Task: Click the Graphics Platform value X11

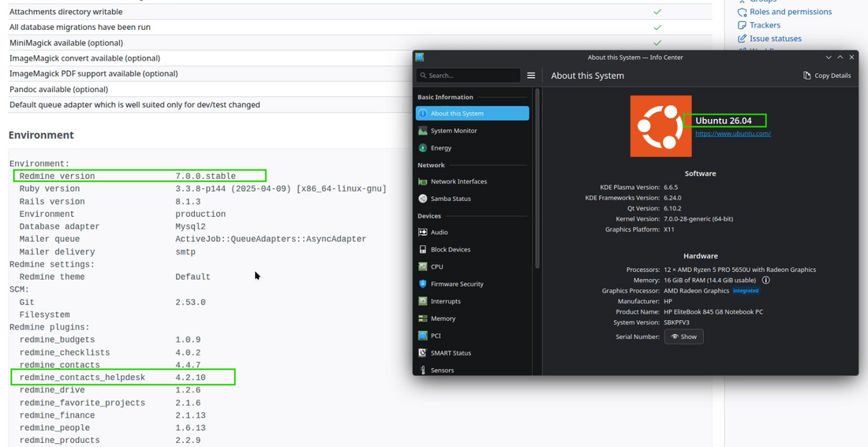Action: point(669,229)
